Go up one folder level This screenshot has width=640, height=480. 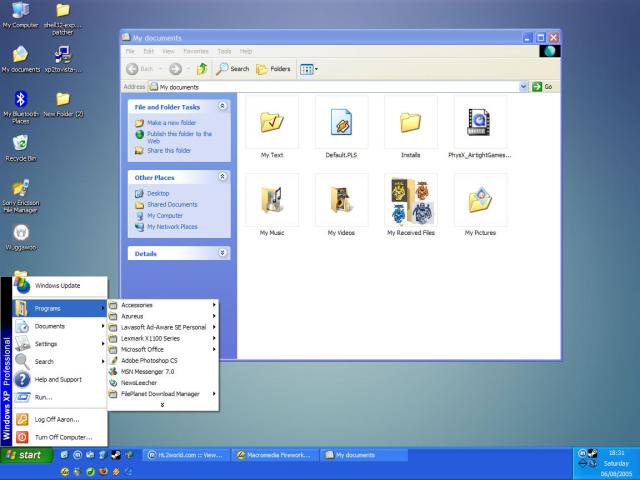coord(202,69)
